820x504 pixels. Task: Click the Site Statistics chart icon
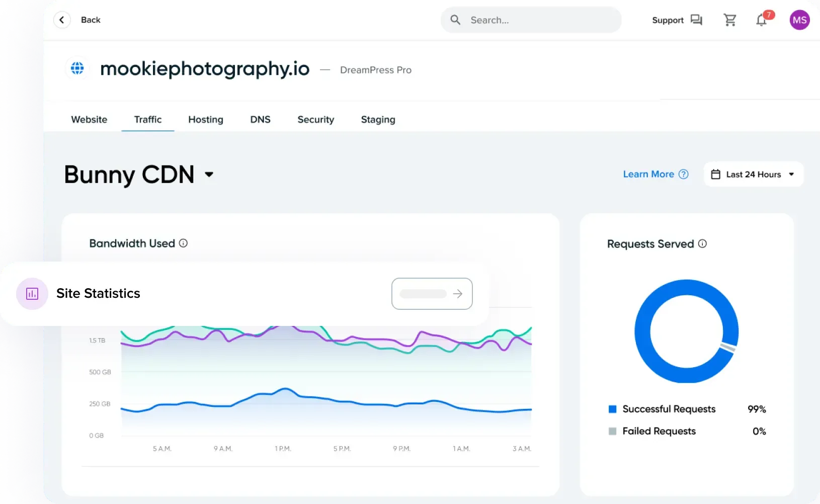[x=32, y=294]
